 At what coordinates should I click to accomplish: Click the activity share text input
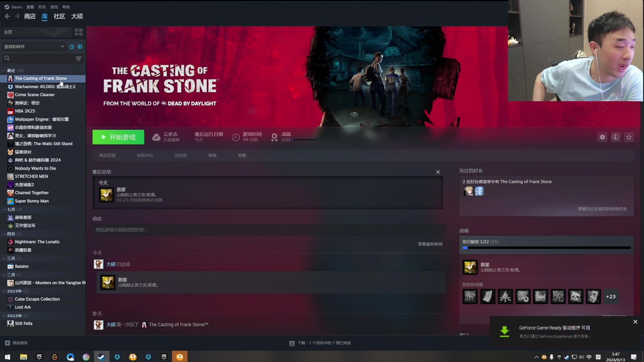[x=269, y=230]
